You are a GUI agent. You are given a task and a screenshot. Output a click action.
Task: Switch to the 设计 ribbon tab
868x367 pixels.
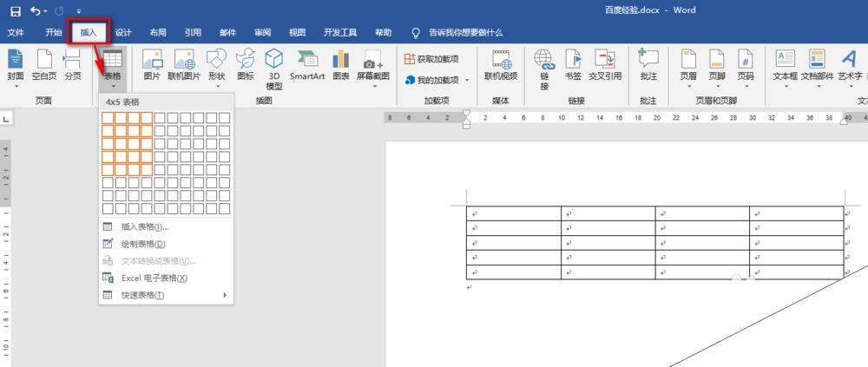tap(123, 33)
